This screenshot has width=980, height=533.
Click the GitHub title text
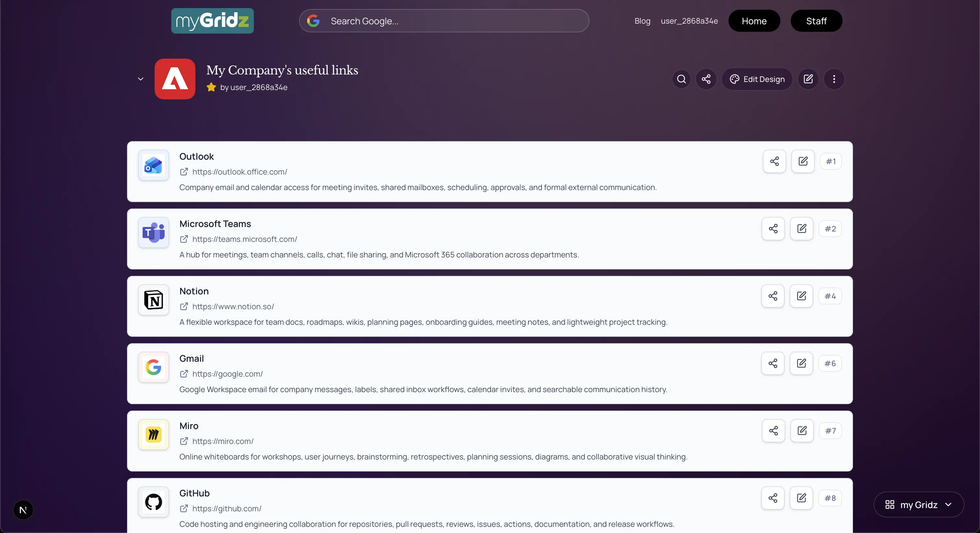click(194, 493)
